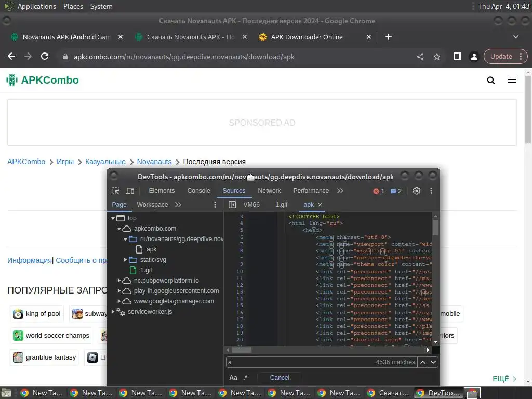Click the red error count indicator

[379, 191]
